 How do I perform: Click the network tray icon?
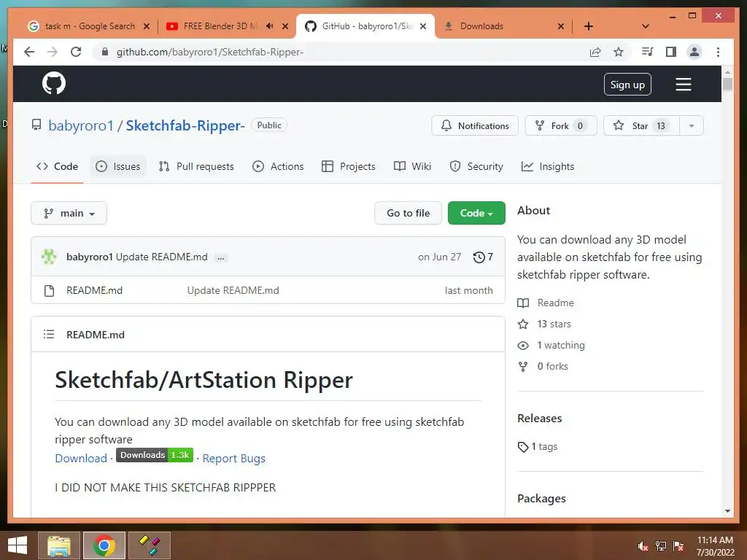click(x=661, y=546)
